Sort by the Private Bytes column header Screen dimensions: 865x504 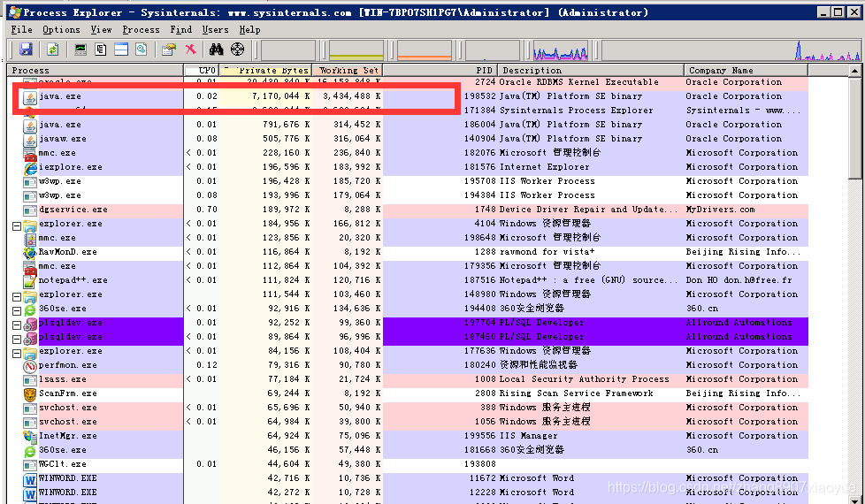coord(265,70)
